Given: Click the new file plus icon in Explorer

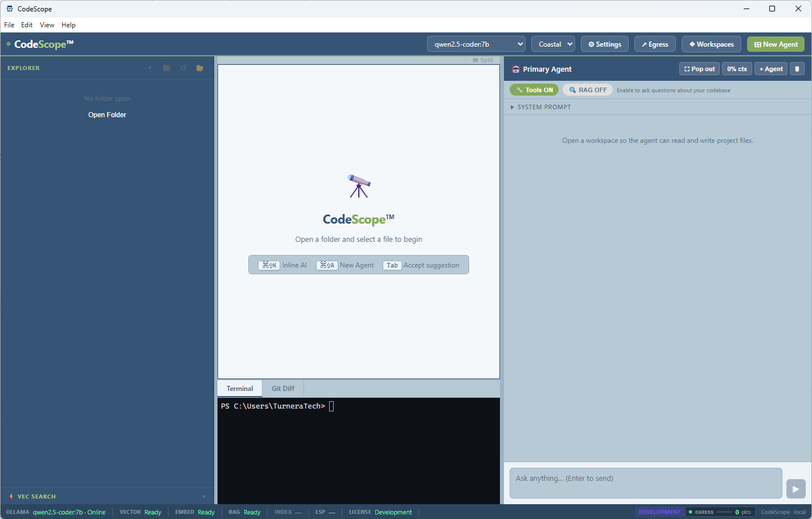Looking at the screenshot, I should [150, 68].
